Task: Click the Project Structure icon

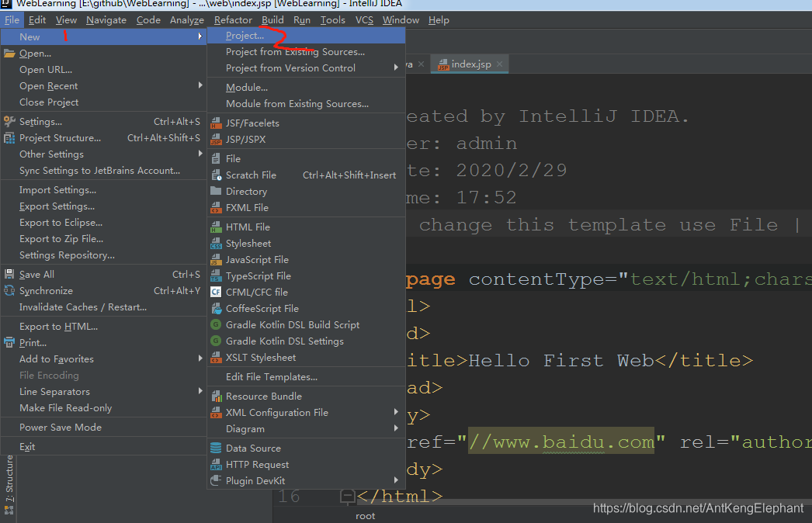Action: (x=9, y=138)
